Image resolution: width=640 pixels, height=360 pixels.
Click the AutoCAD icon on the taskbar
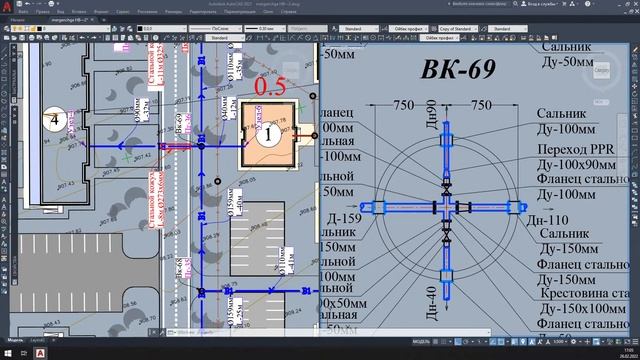pos(40,353)
